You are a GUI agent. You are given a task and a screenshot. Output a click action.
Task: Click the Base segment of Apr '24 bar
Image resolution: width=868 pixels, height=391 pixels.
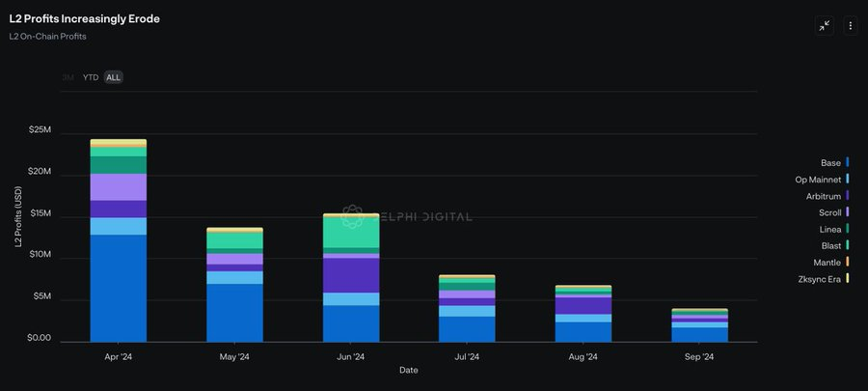119,289
